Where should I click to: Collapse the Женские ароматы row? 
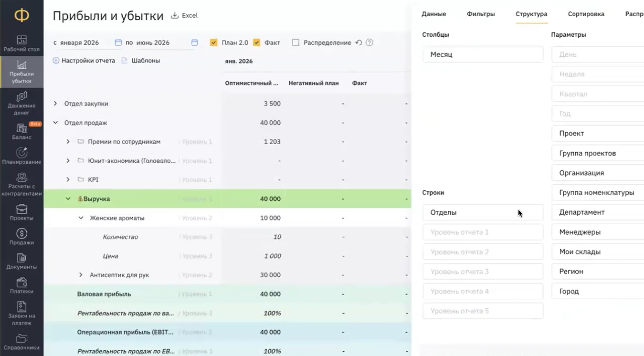tap(81, 218)
